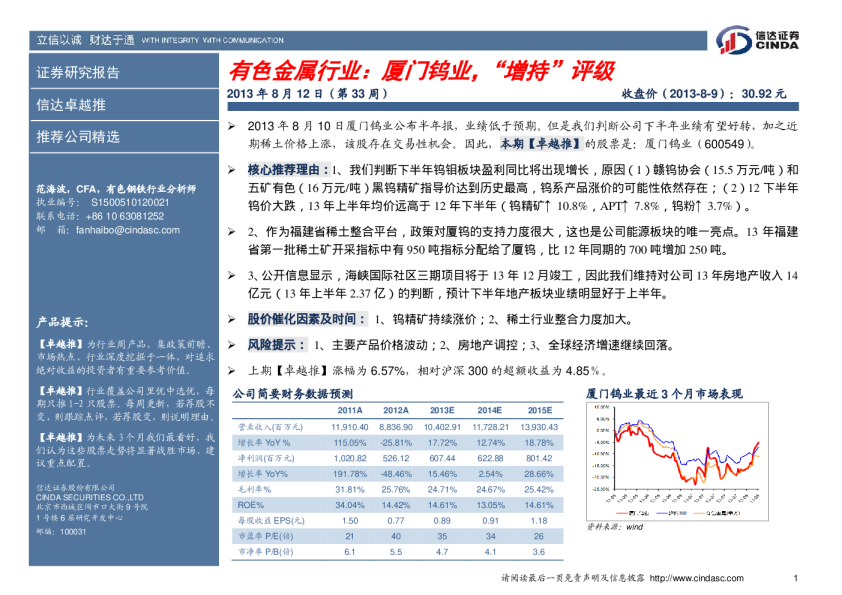Click the 2013E column header in table

coord(442,411)
